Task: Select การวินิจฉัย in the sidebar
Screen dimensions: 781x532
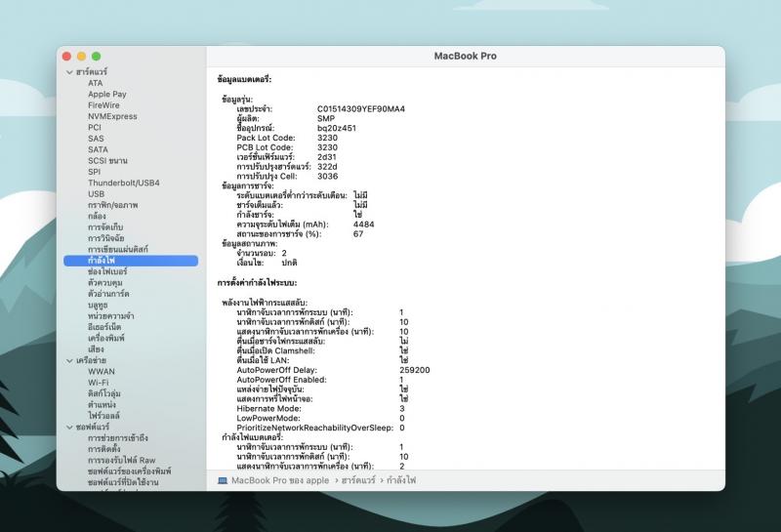Action: 106,238
